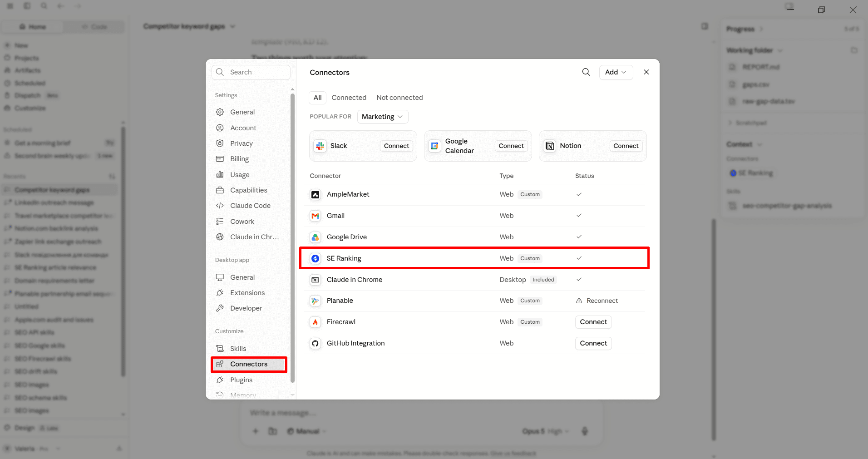Connect the Google Calendar connector
868x459 pixels.
point(511,146)
